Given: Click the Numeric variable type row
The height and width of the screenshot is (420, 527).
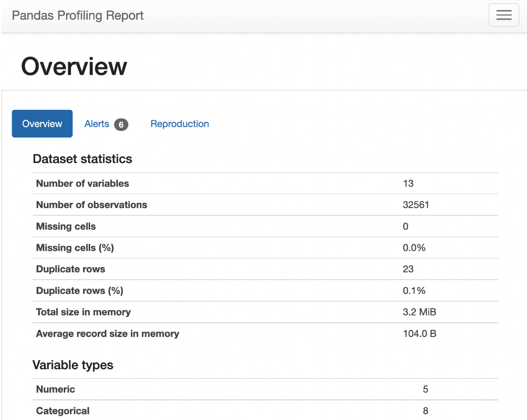Looking at the screenshot, I should click(266, 389).
